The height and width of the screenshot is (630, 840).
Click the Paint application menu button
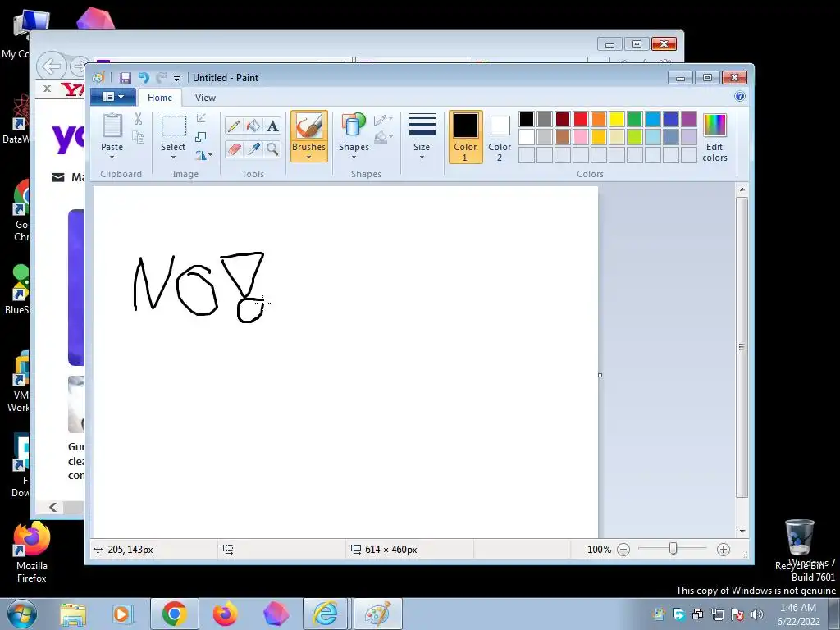pyautogui.click(x=113, y=97)
